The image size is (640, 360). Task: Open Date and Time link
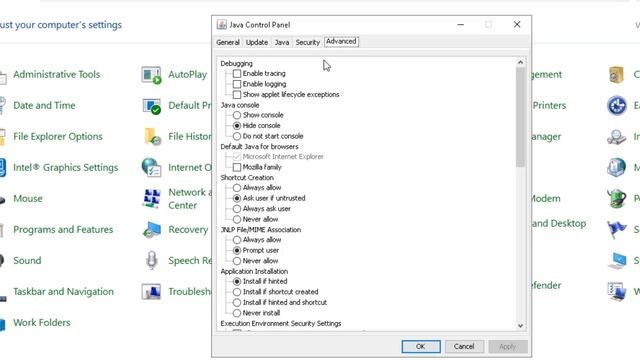tap(44, 105)
